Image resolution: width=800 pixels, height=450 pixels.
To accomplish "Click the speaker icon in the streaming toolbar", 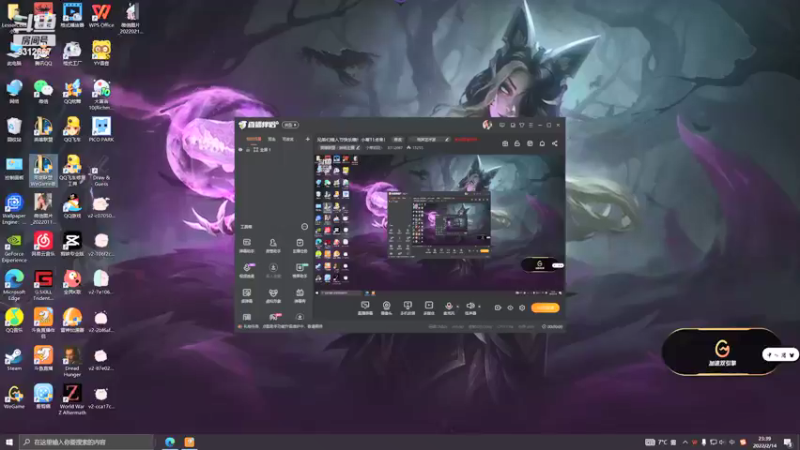I will (470, 306).
